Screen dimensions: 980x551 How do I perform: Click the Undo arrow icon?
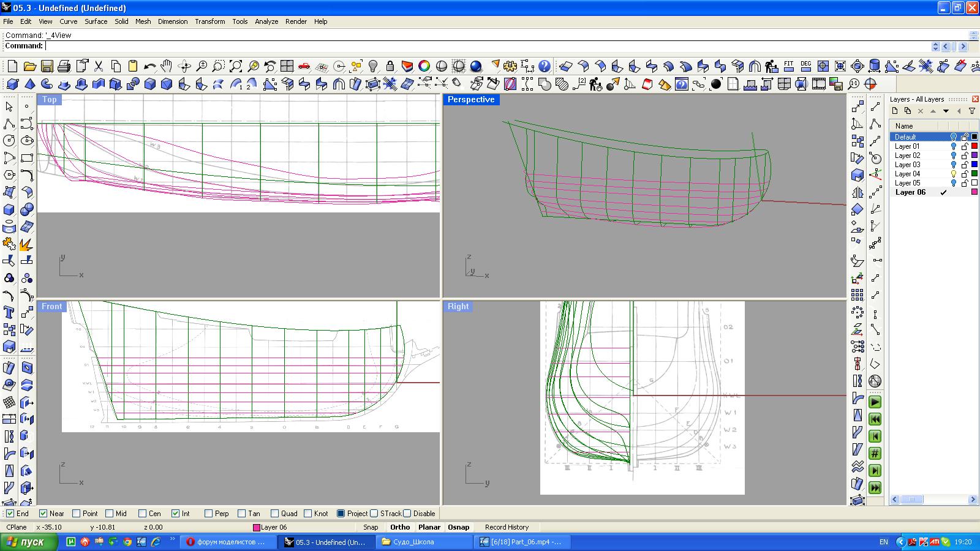(149, 66)
